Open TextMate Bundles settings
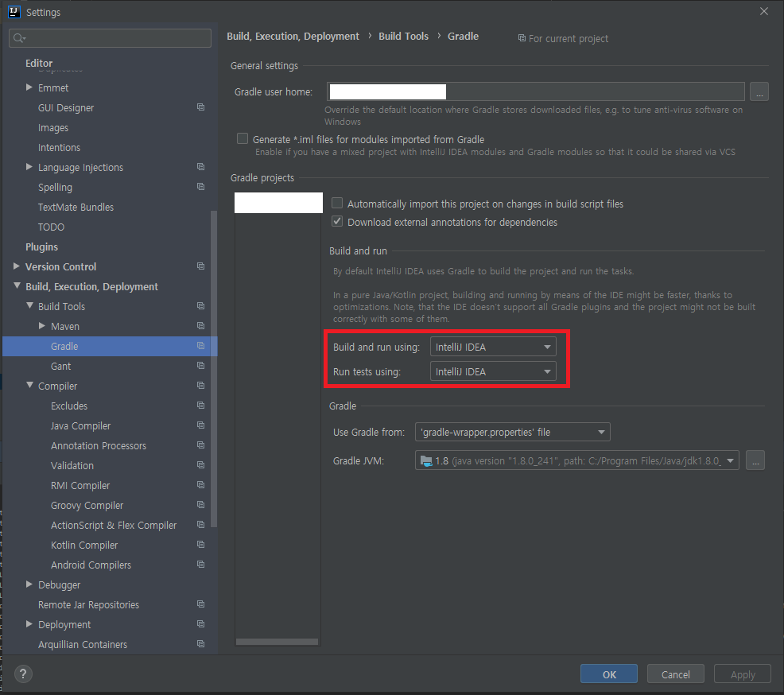Screen dimensions: 784x695 point(76,207)
